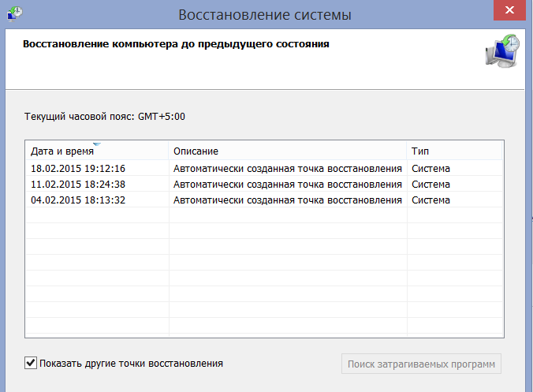Image resolution: width=533 pixels, height=392 pixels.
Task: Sort list by Тип column header
Action: click(x=454, y=151)
